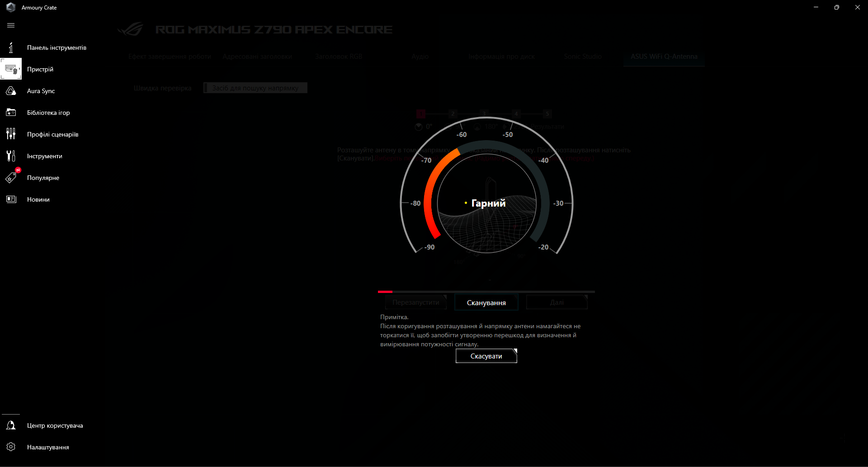Open the Налаштування gear icon
868x467 pixels.
11,447
